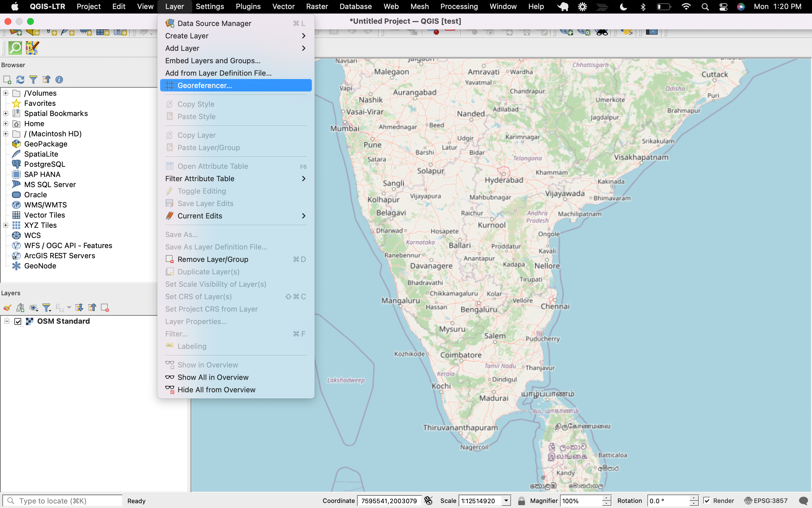Select Remove Layer/Group menu entry
The width and height of the screenshot is (812, 508).
[x=236, y=259]
